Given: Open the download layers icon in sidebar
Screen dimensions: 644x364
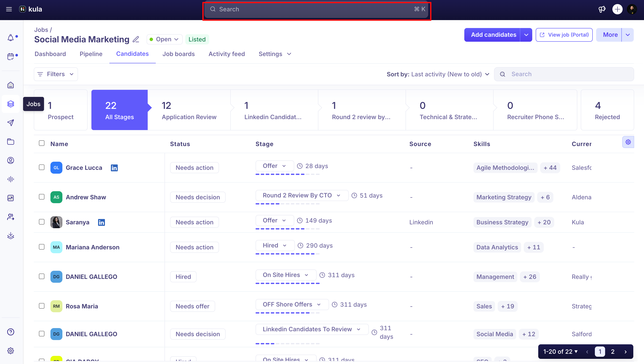Looking at the screenshot, I should tap(10, 235).
